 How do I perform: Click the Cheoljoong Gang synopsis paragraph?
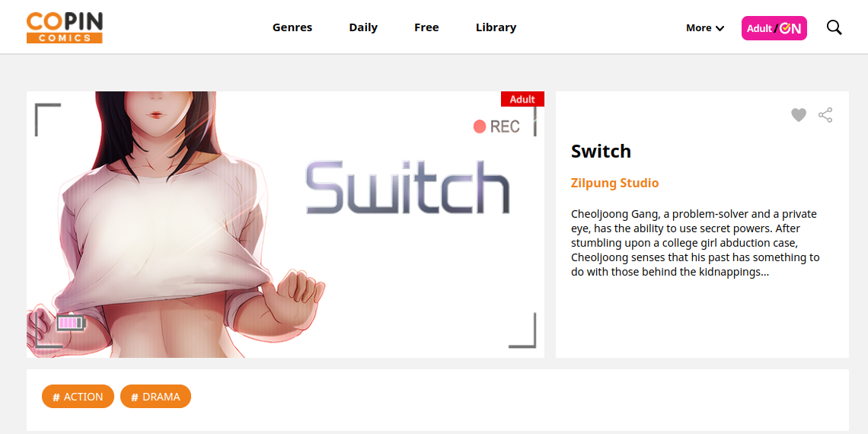tap(695, 243)
